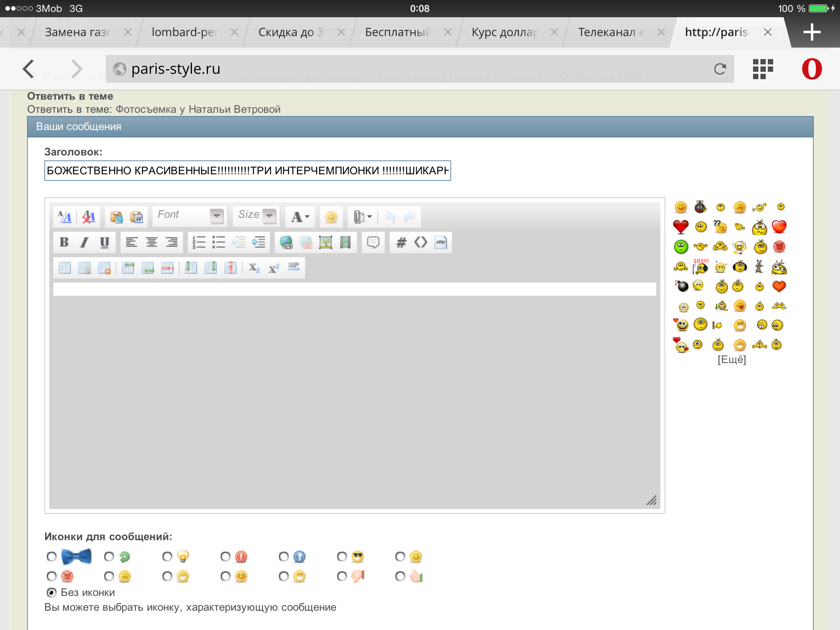Toggle bold formatting in the editor
Screen dimensions: 840x630
pyautogui.click(x=64, y=242)
